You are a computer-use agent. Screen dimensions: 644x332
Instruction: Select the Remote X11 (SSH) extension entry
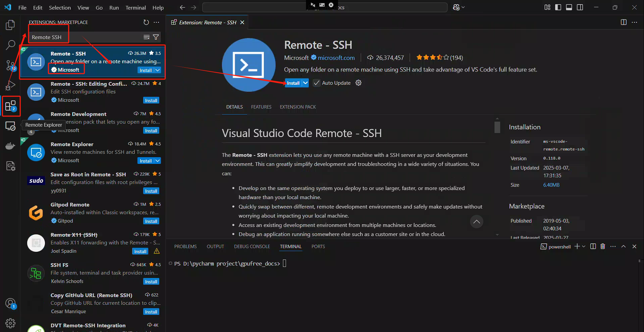[x=93, y=243]
